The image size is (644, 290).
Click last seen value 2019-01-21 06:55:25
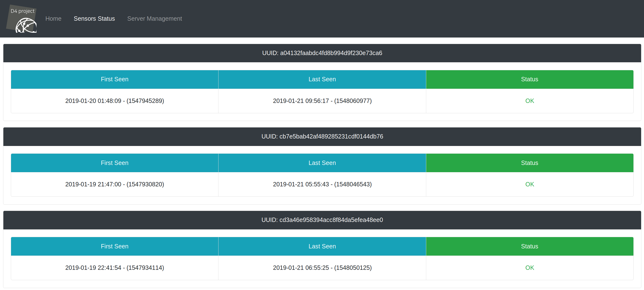(x=322, y=268)
